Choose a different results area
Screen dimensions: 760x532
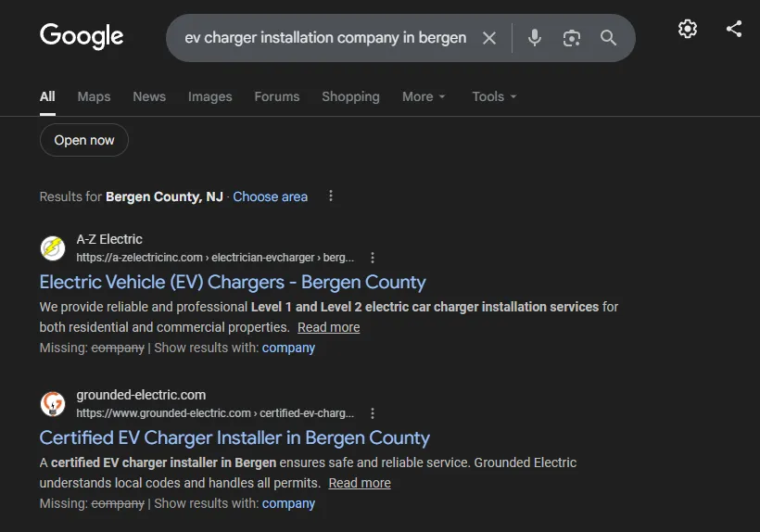coord(270,196)
